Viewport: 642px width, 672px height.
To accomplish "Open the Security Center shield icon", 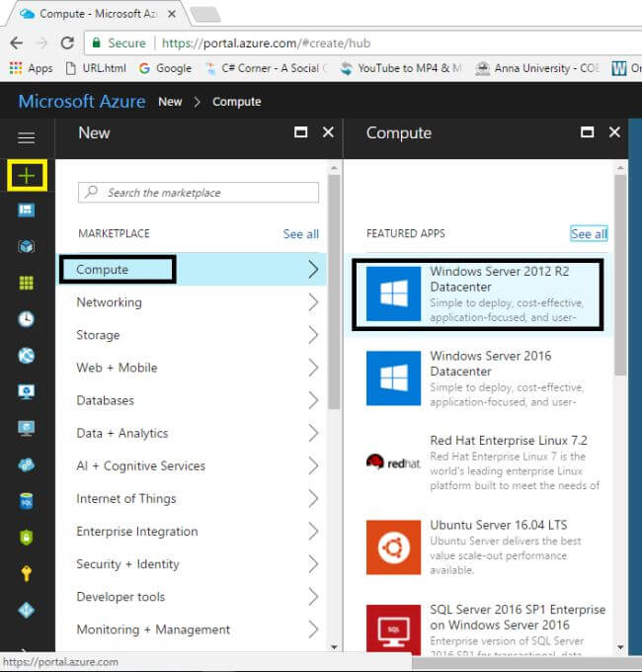I will (26, 537).
